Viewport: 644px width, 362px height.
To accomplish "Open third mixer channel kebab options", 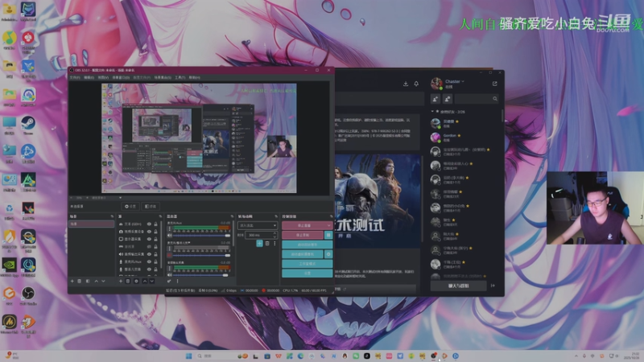I will (170, 269).
